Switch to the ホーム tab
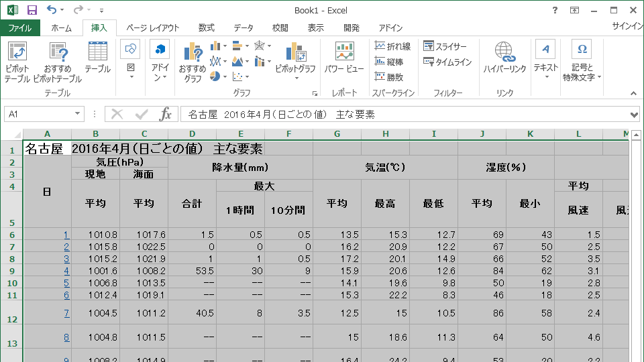644x362 pixels. [62, 28]
